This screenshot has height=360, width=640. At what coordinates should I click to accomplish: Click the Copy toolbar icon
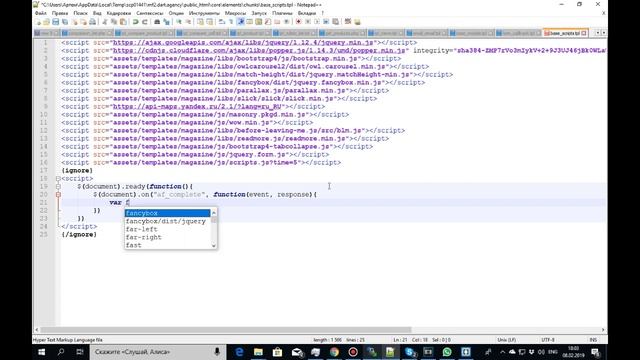click(x=114, y=22)
